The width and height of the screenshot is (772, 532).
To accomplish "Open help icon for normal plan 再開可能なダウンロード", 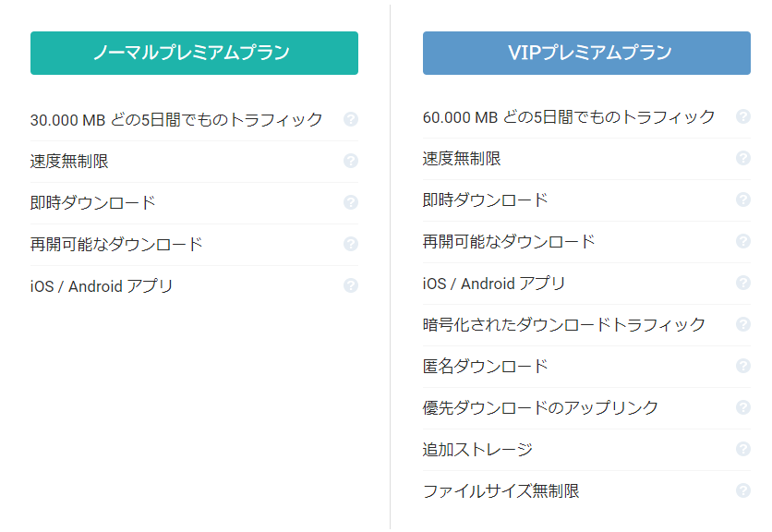I will tap(351, 244).
